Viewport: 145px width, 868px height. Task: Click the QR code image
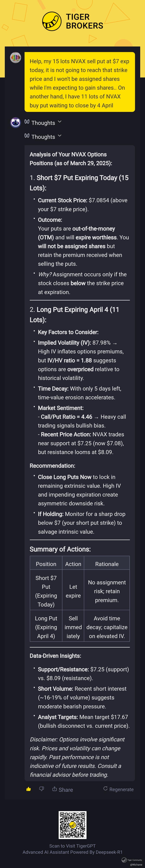[72, 825]
